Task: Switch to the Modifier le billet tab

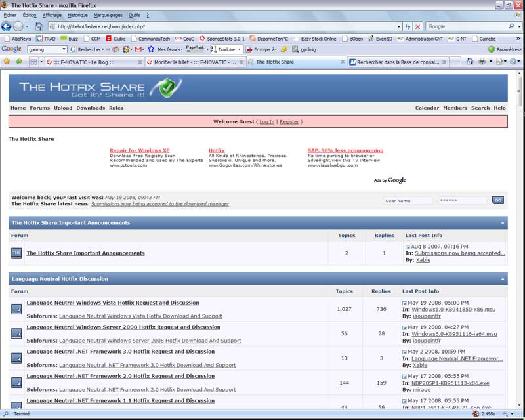Action: coord(195,62)
